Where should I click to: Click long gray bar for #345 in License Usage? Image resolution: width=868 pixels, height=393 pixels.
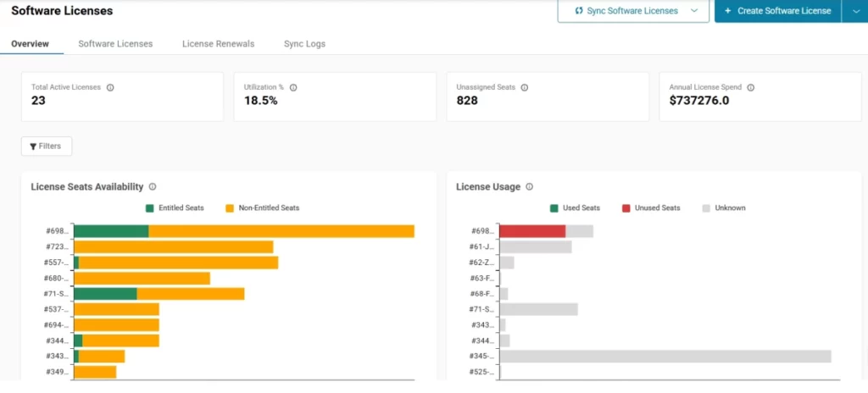coord(665,357)
